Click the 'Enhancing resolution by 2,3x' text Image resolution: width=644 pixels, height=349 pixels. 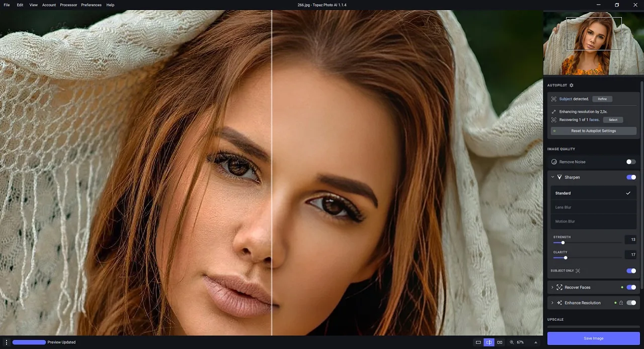coord(583,112)
